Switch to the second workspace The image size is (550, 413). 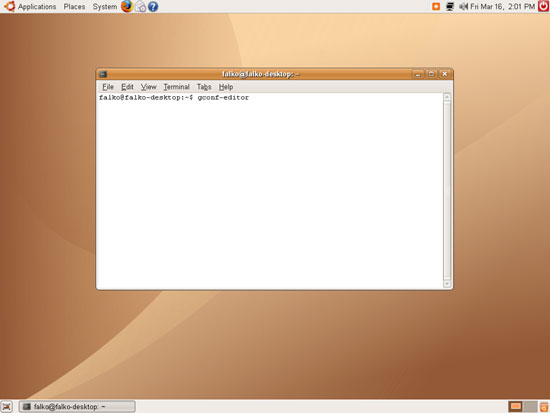click(x=530, y=407)
